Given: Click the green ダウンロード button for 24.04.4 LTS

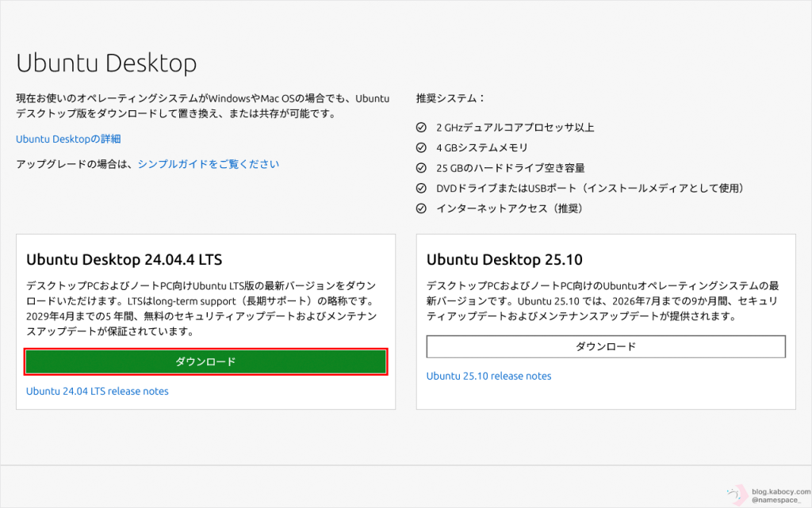Looking at the screenshot, I should pyautogui.click(x=205, y=361).
